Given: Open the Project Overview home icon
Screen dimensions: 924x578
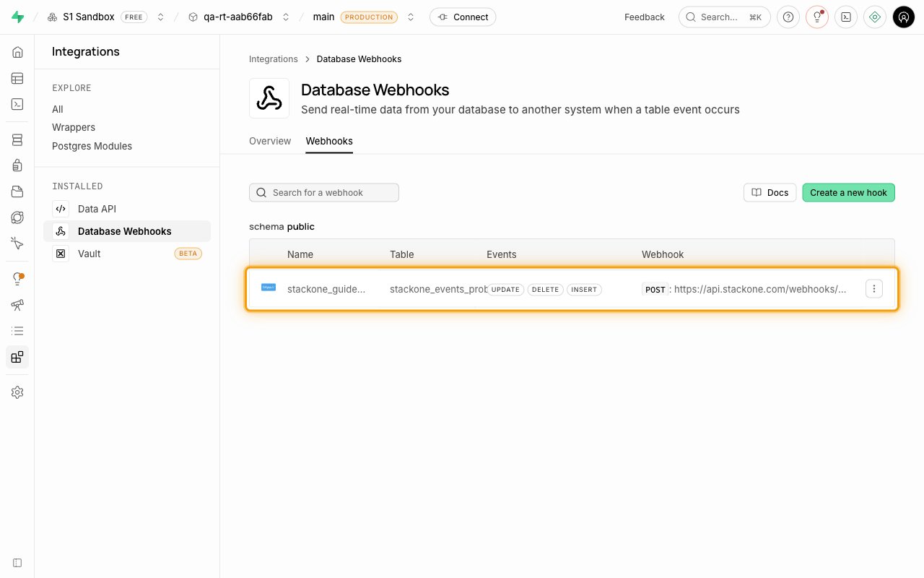Looking at the screenshot, I should coord(17,52).
